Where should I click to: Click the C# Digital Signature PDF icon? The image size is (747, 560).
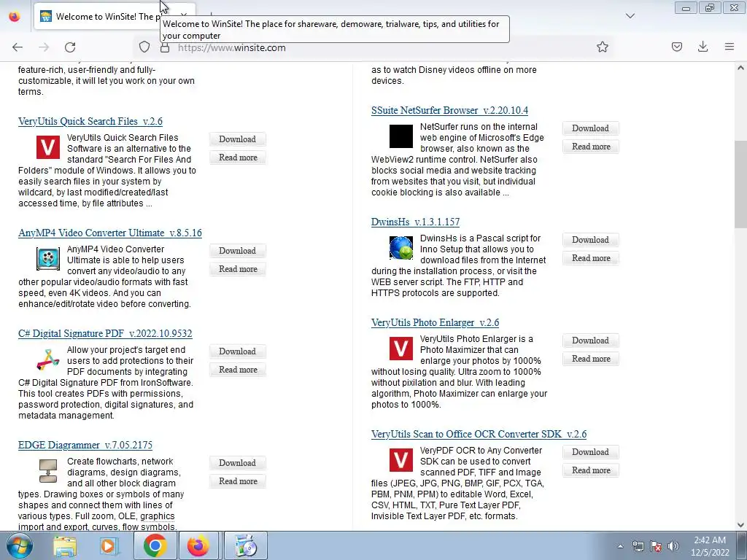[48, 359]
